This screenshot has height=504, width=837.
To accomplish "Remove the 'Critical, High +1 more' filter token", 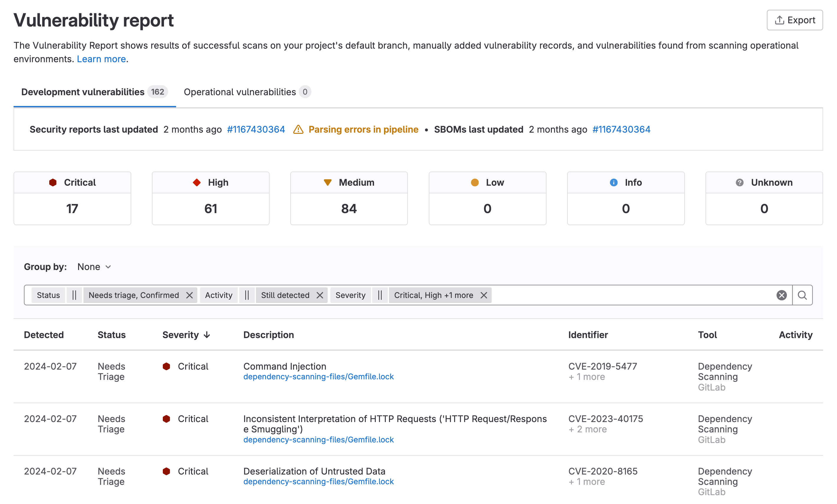I will tap(484, 295).
